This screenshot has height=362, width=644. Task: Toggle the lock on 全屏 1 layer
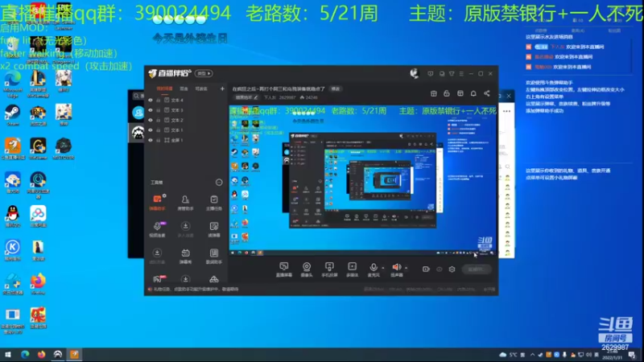click(x=158, y=140)
